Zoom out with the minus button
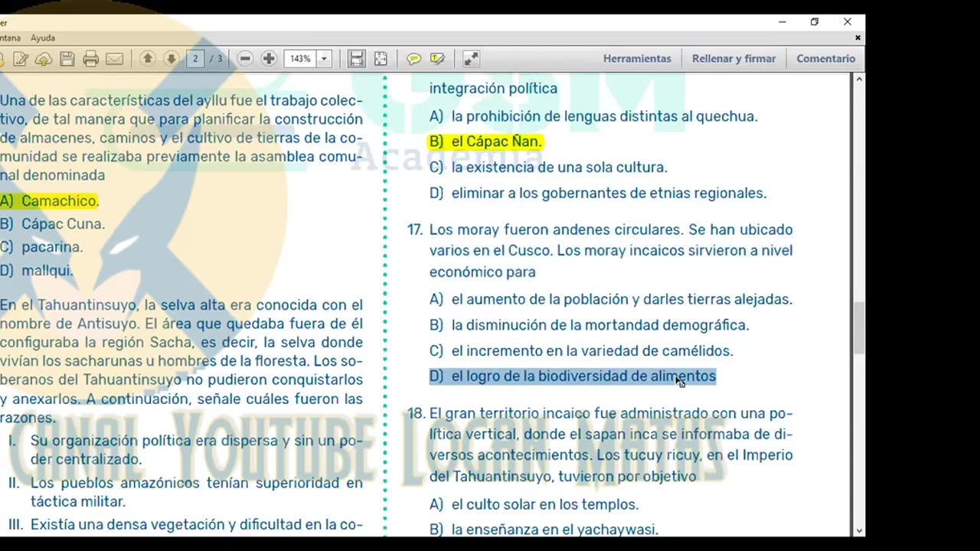Viewport: 980px width, 551px height. (245, 59)
